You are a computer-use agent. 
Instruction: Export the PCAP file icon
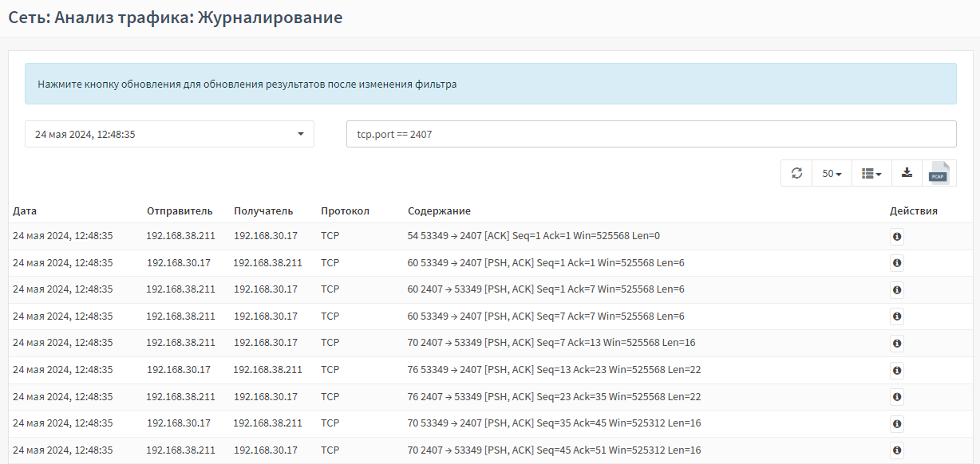pos(939,173)
